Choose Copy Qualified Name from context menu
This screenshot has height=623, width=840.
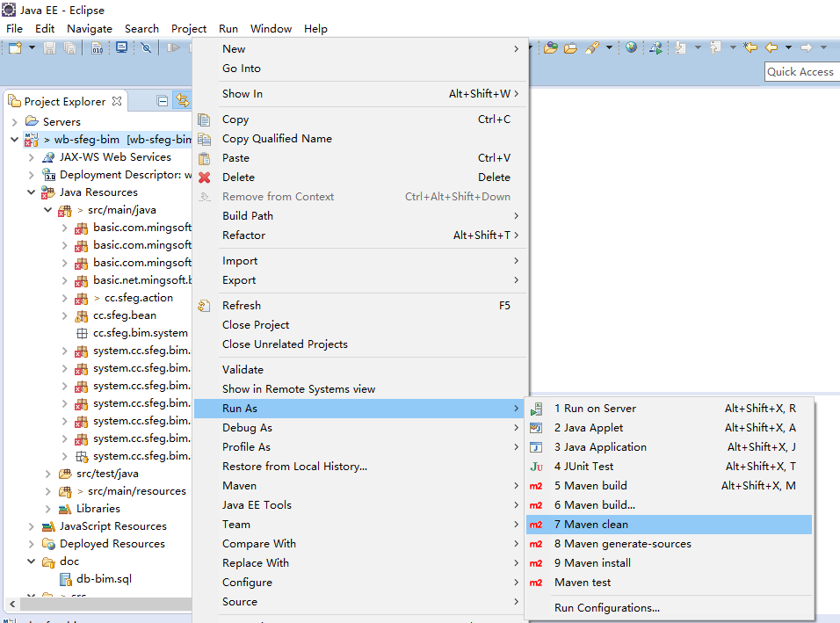(x=360, y=139)
